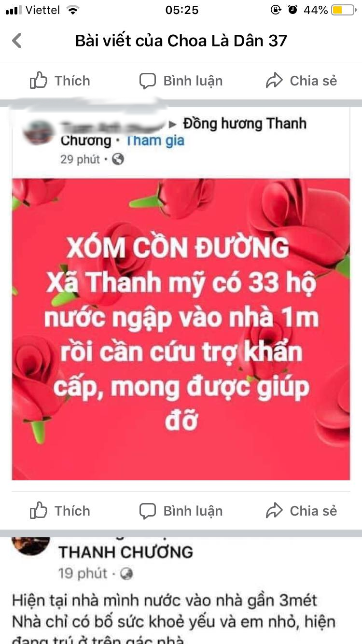Open the THANH CHƯƠNG profile name
The height and width of the screenshot is (644, 362).
(125, 552)
